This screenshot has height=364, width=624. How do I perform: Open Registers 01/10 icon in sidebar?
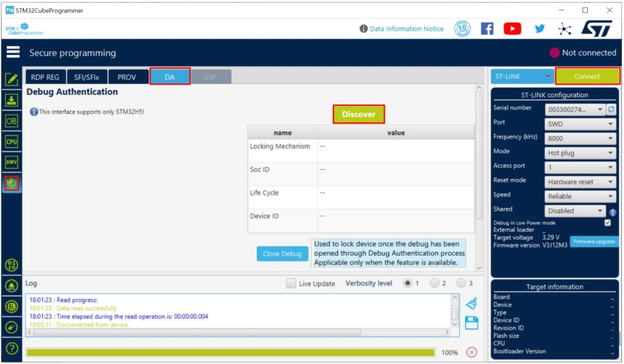[x=11, y=265]
